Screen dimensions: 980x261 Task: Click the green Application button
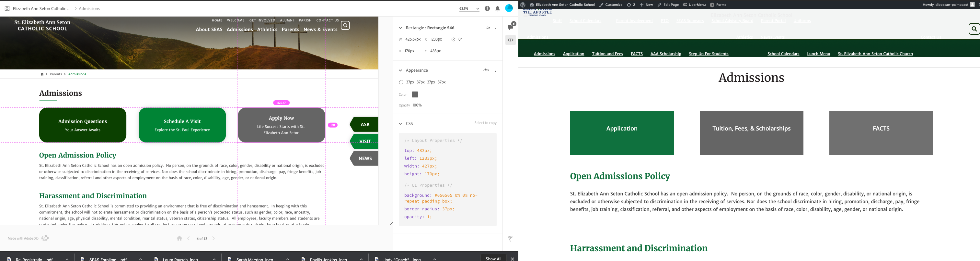622,132
